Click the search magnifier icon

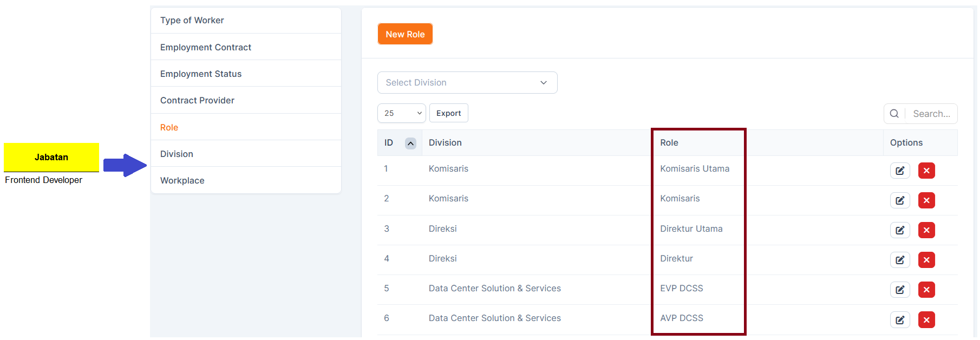point(894,114)
